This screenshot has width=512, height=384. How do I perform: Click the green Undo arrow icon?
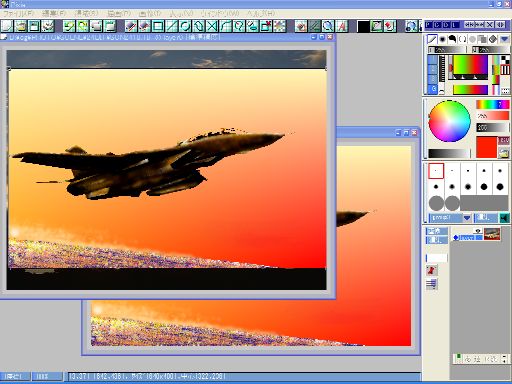coord(69,26)
